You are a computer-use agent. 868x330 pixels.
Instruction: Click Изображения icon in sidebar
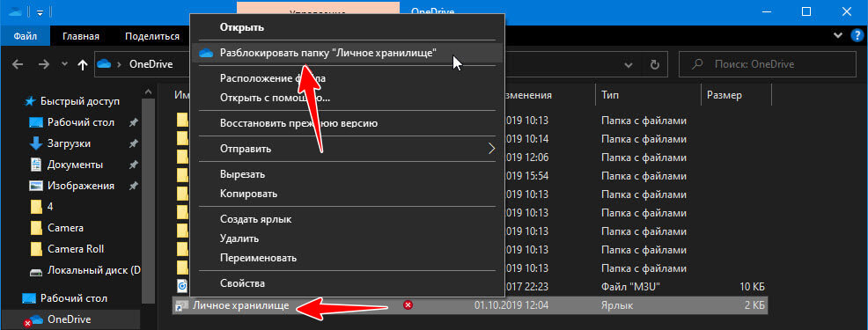coord(36,186)
